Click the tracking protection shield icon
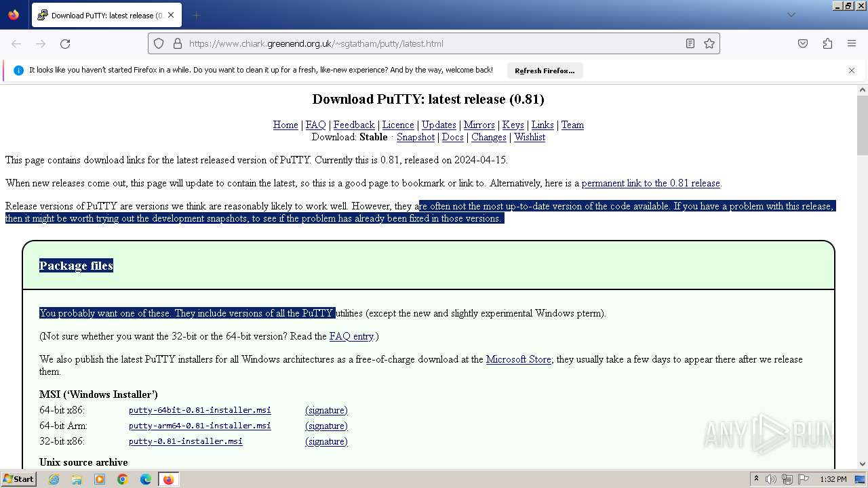This screenshot has height=488, width=868. coord(159,43)
